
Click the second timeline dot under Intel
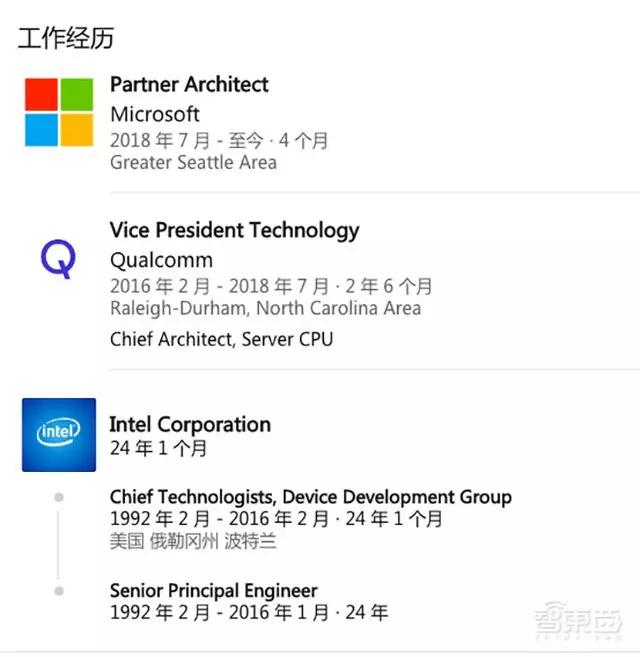[x=59, y=591]
